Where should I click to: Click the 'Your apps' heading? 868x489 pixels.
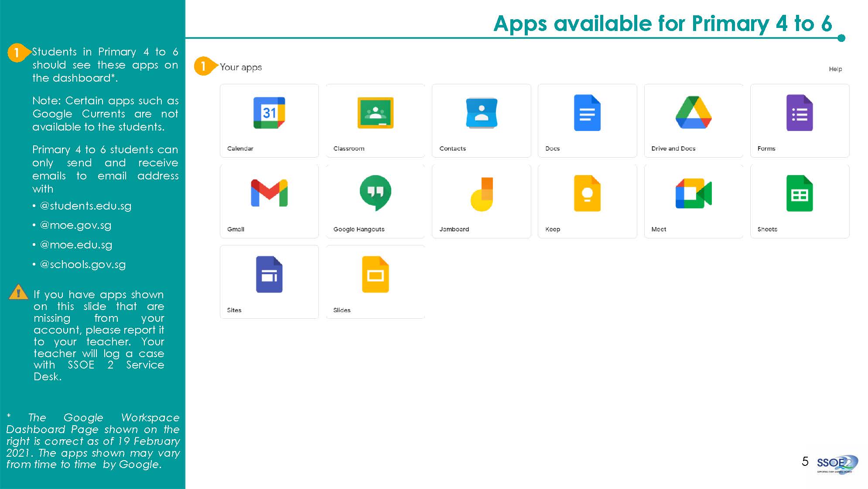tap(241, 67)
